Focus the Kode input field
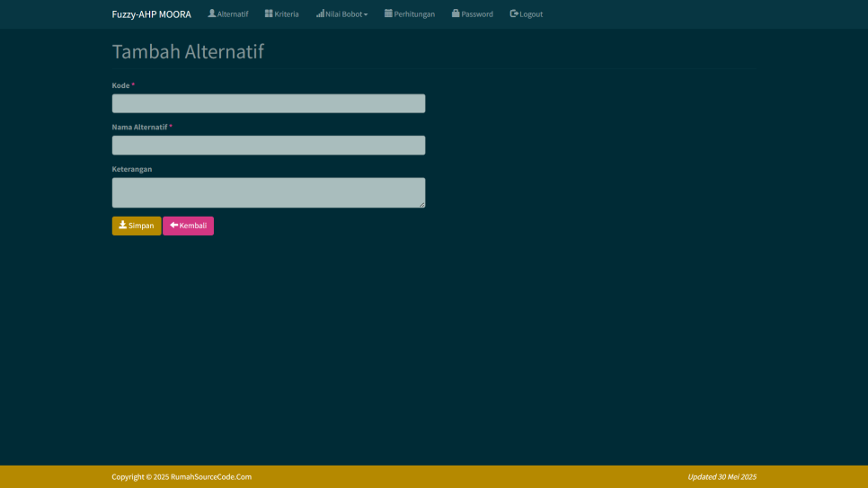The width and height of the screenshot is (868, 488). 268,103
